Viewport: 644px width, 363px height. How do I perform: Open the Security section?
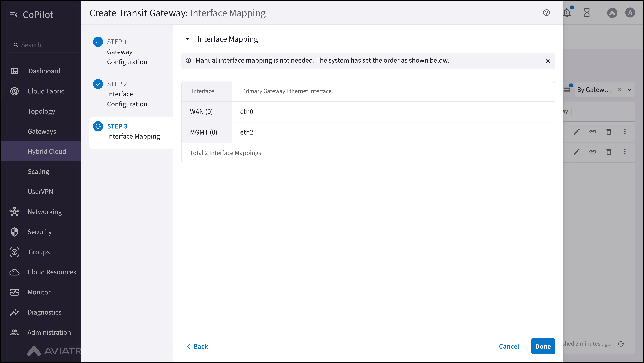tap(39, 232)
